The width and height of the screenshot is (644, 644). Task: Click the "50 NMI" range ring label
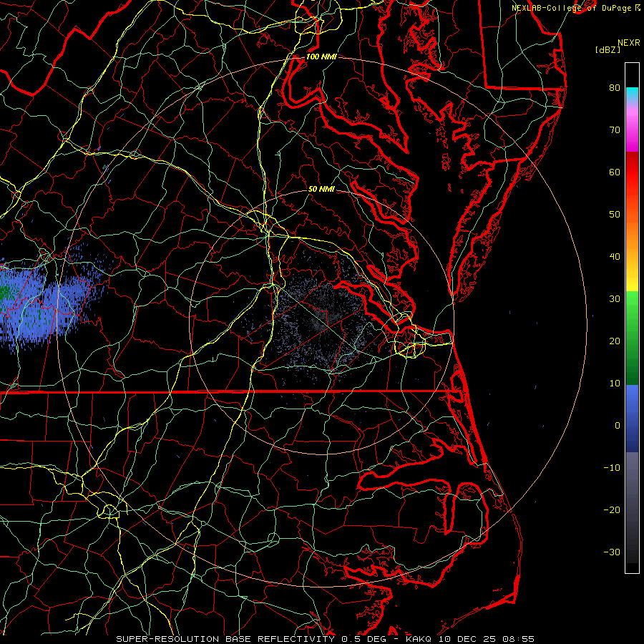coord(321,189)
